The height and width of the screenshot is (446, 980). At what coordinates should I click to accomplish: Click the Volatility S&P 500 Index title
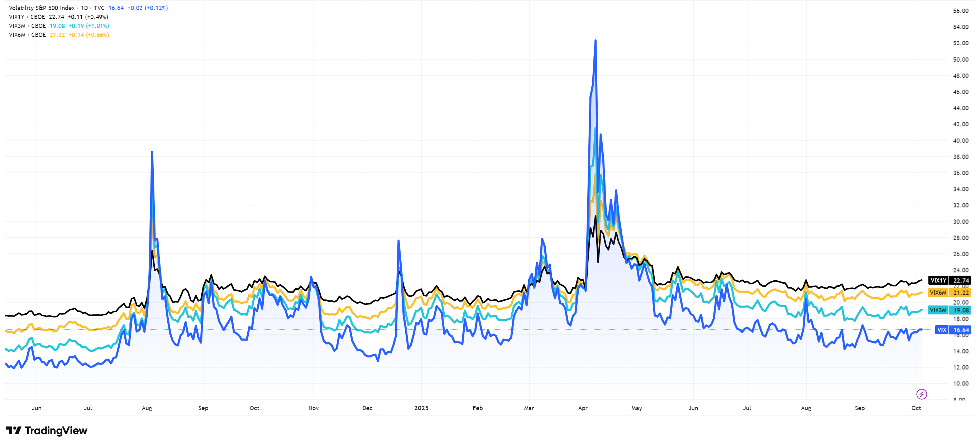click(x=42, y=8)
